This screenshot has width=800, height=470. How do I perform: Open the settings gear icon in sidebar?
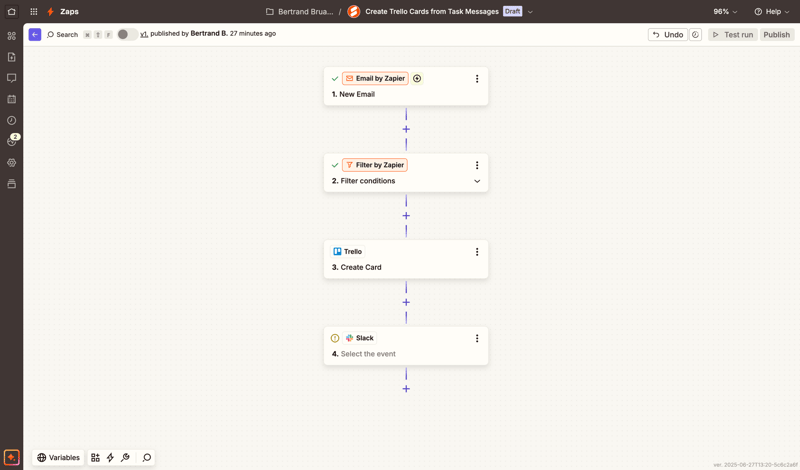click(x=11, y=163)
